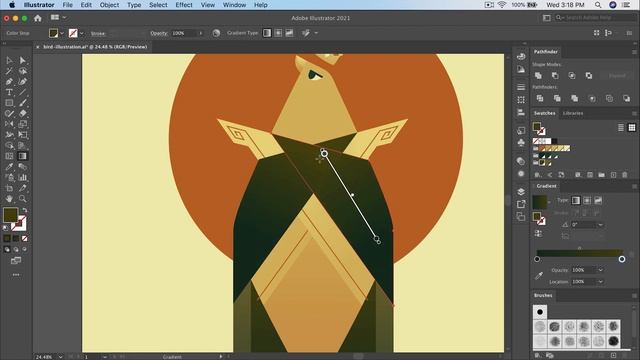Create new color group folder icon
This screenshot has height=360, width=640.
pos(601,175)
